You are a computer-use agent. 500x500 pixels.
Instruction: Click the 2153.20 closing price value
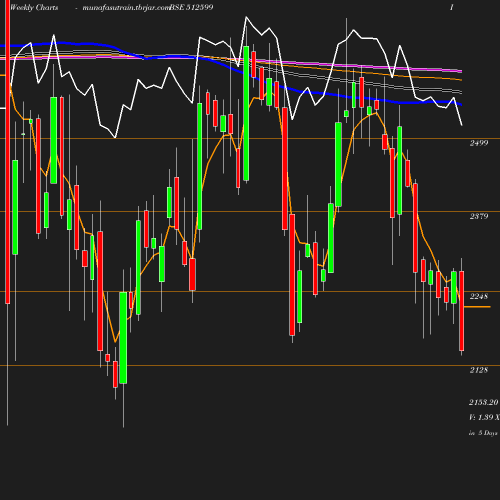click(x=484, y=402)
